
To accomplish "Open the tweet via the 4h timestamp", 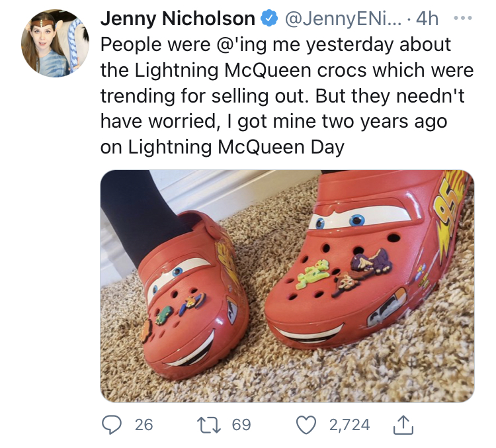I will [x=427, y=19].
